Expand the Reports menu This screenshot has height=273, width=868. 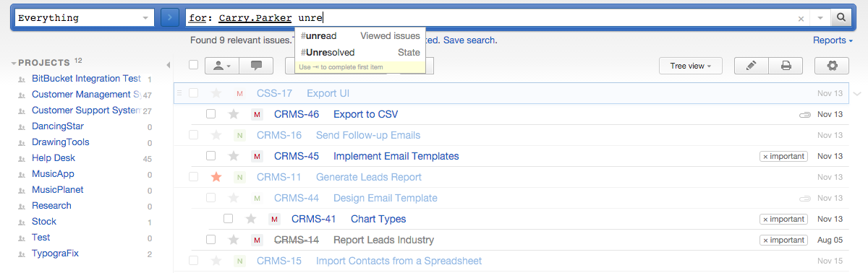[832, 40]
